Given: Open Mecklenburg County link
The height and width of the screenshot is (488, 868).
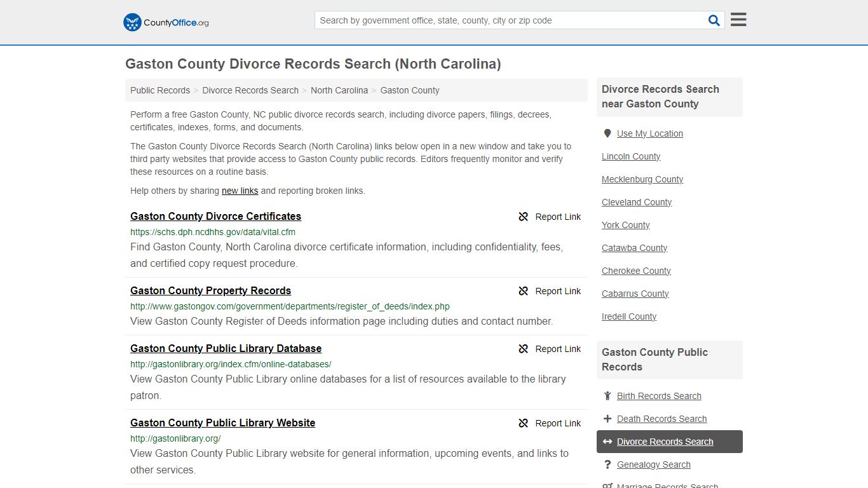Looking at the screenshot, I should [642, 179].
